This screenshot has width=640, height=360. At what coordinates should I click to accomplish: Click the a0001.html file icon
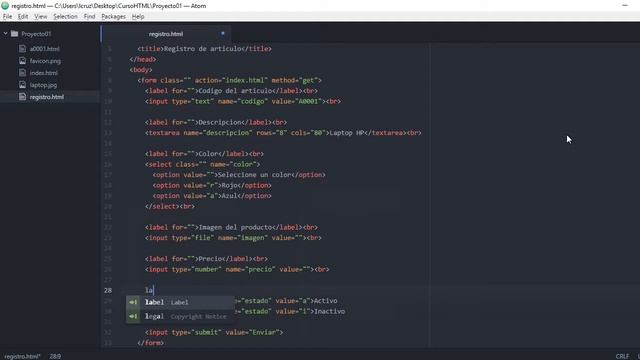tap(22, 49)
